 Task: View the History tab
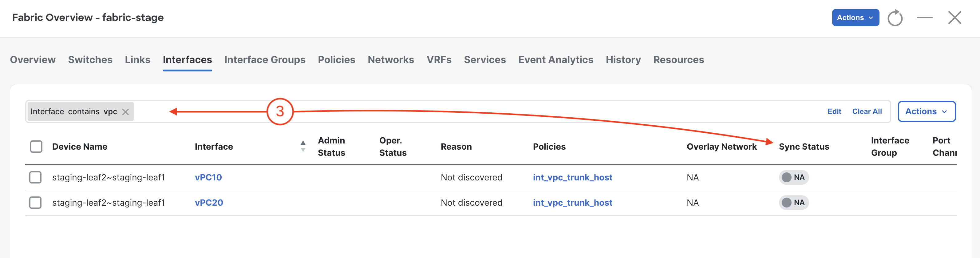[x=623, y=60]
